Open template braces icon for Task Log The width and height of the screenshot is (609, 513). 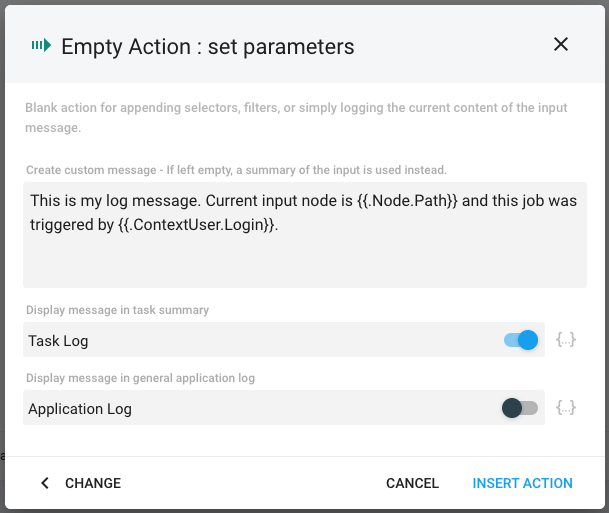click(566, 340)
